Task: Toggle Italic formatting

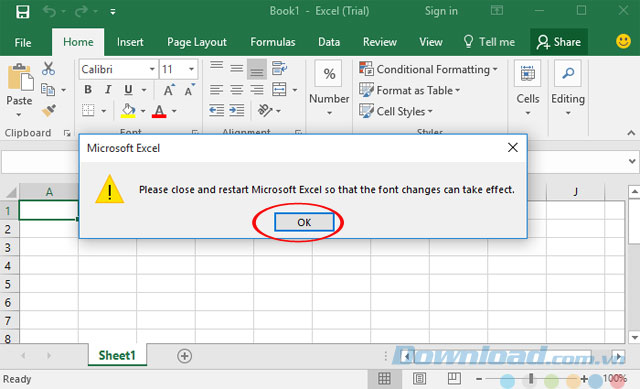Action: coord(108,90)
